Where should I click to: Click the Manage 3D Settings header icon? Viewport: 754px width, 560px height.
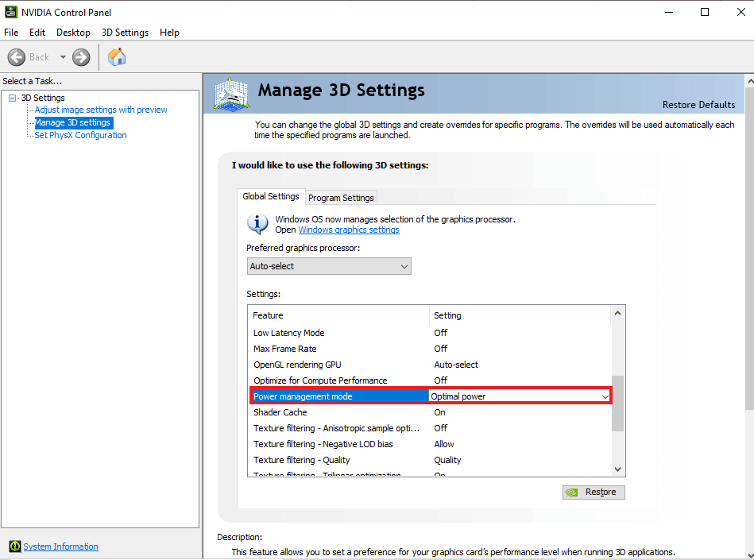pos(231,95)
